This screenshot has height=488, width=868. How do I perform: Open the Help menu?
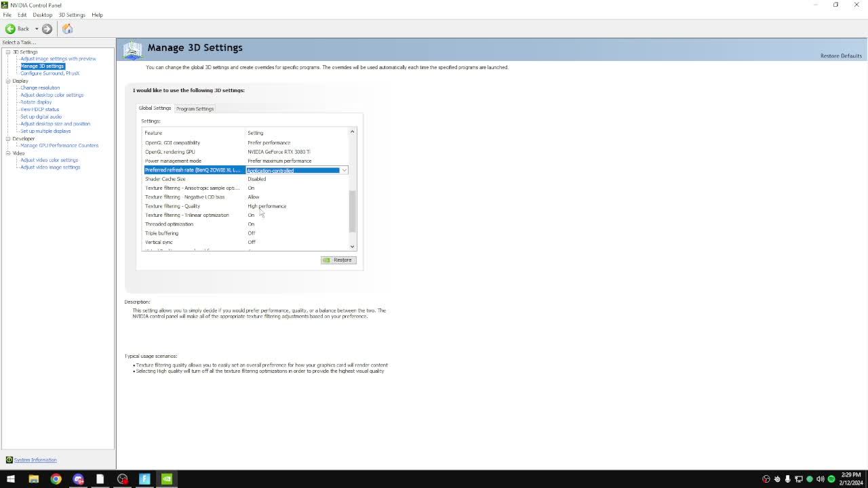coord(97,15)
